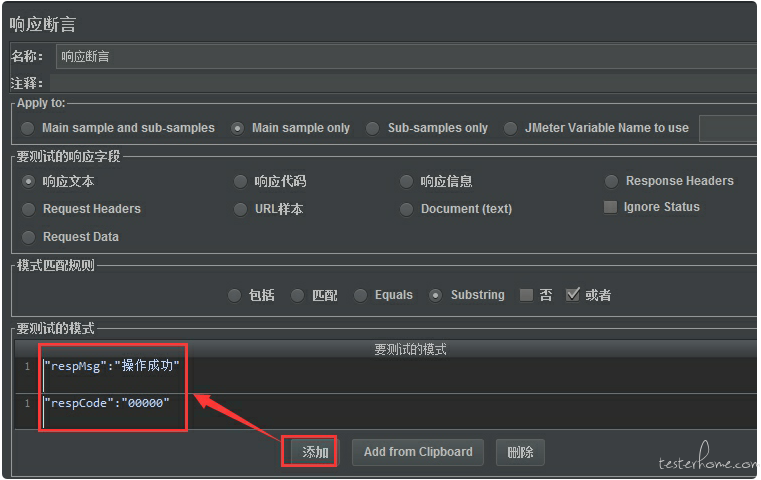Click the 添加 button
Viewport: 761px width, 480px height.
coord(315,452)
